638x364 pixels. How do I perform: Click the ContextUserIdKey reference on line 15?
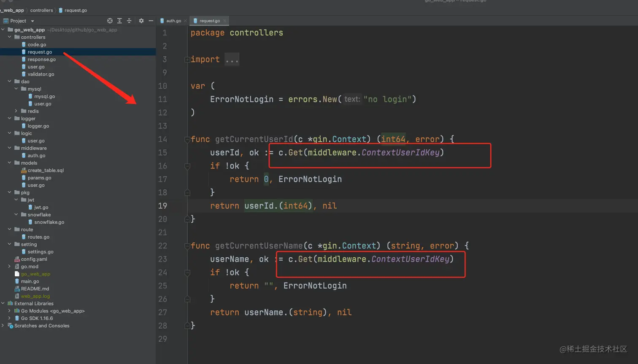pyautogui.click(x=400, y=153)
